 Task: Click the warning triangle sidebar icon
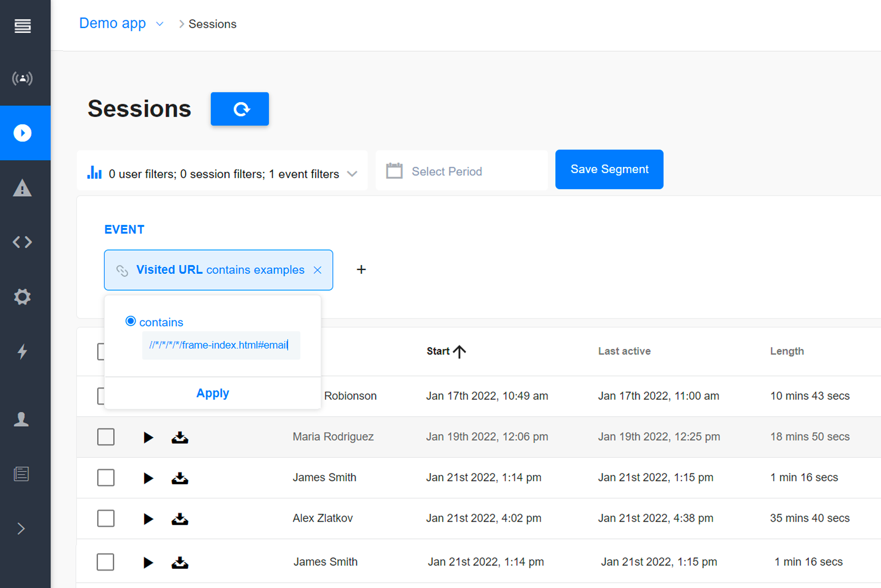point(22,189)
